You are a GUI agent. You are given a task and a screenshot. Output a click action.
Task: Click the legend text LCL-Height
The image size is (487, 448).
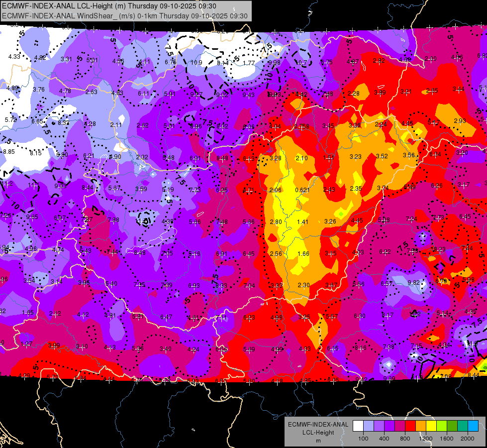pos(318,433)
